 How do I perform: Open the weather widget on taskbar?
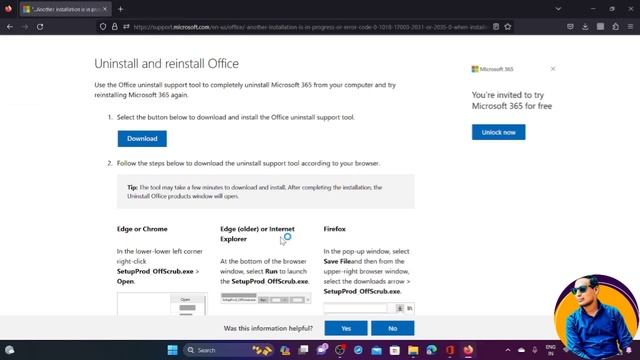tap(10, 350)
